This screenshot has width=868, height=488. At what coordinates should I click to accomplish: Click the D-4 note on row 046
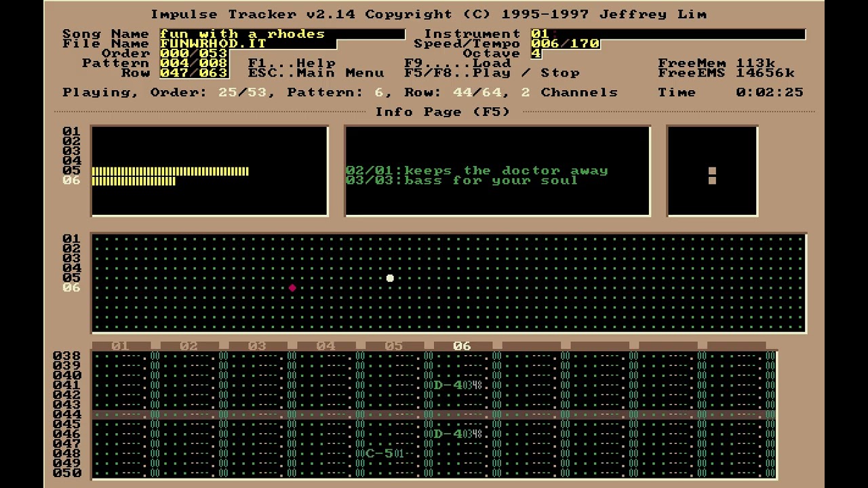(x=448, y=434)
